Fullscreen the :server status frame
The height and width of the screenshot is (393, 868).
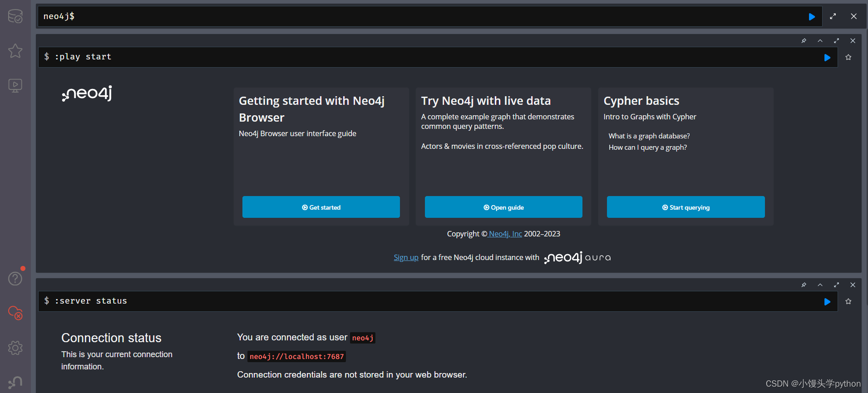[837, 285]
